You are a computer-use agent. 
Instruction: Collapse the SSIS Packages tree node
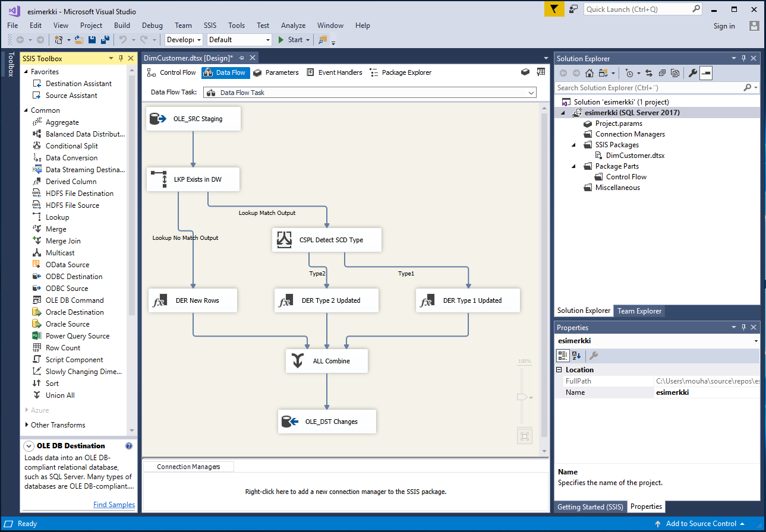pyautogui.click(x=573, y=145)
